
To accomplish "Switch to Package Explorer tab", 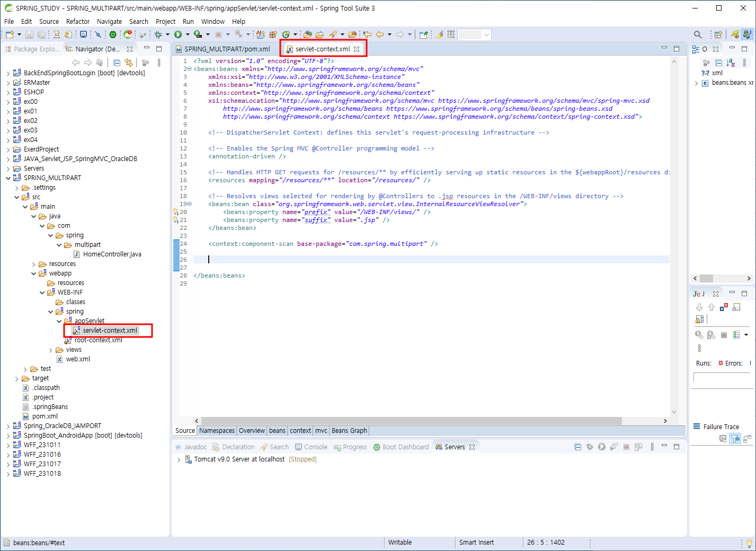I will tap(32, 49).
